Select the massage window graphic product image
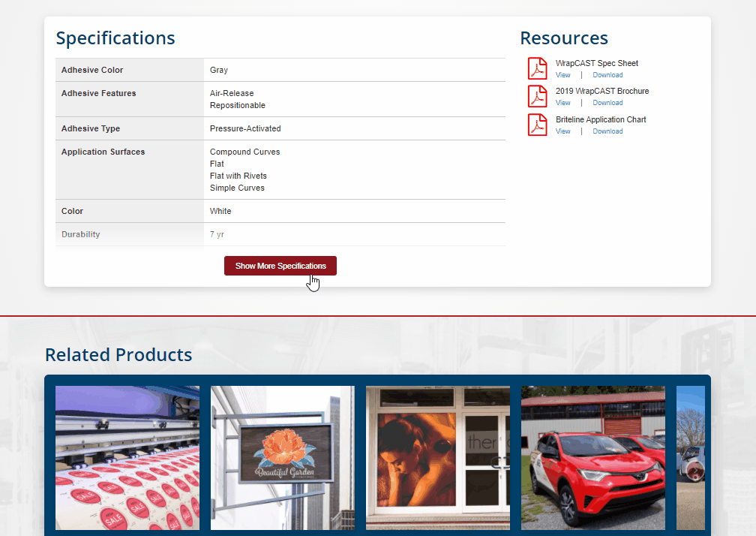Image resolution: width=756 pixels, height=536 pixels. coord(437,458)
